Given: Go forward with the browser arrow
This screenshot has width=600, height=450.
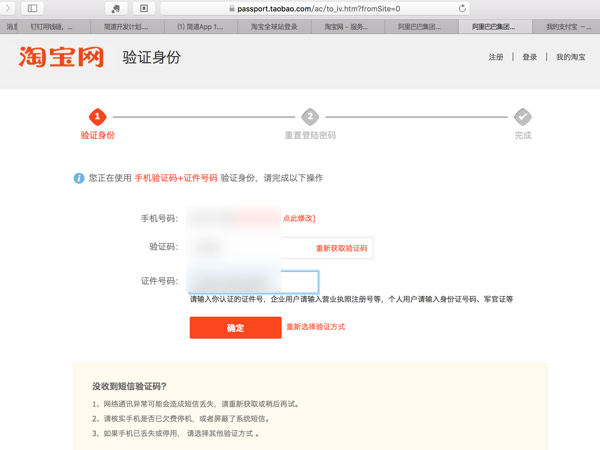Looking at the screenshot, I should [8, 8].
